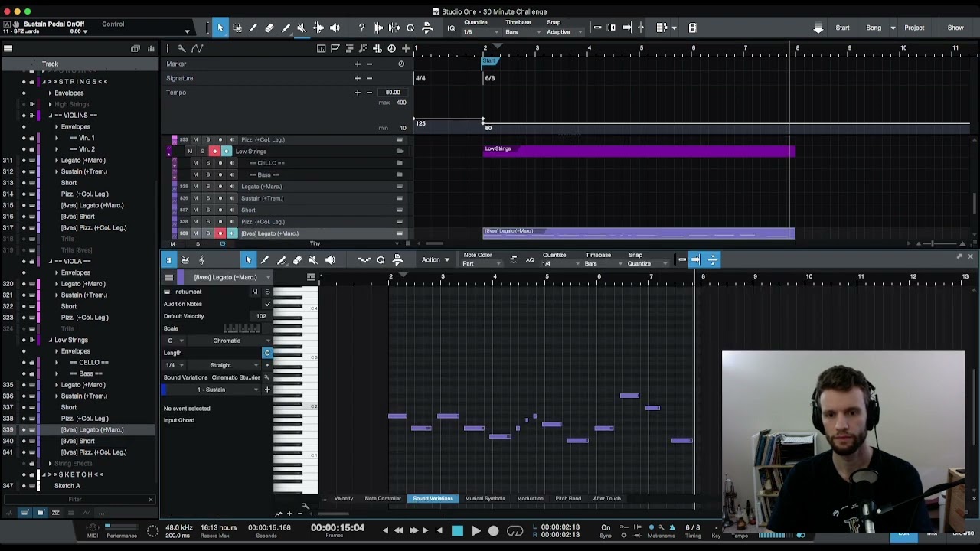Start recording with the record button

tap(494, 530)
